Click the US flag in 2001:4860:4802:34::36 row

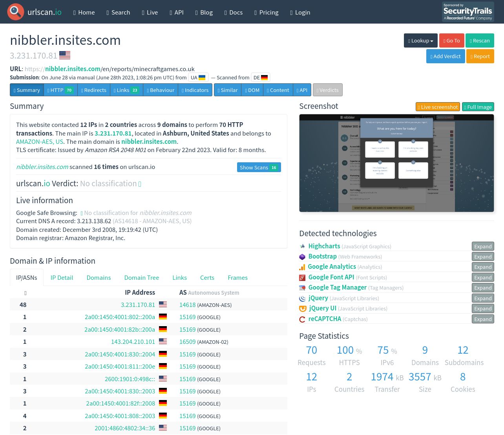163,428
